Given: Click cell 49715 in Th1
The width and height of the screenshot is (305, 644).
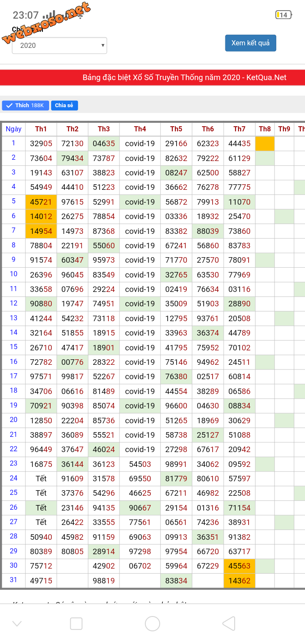Looking at the screenshot, I should pyautogui.click(x=41, y=580).
